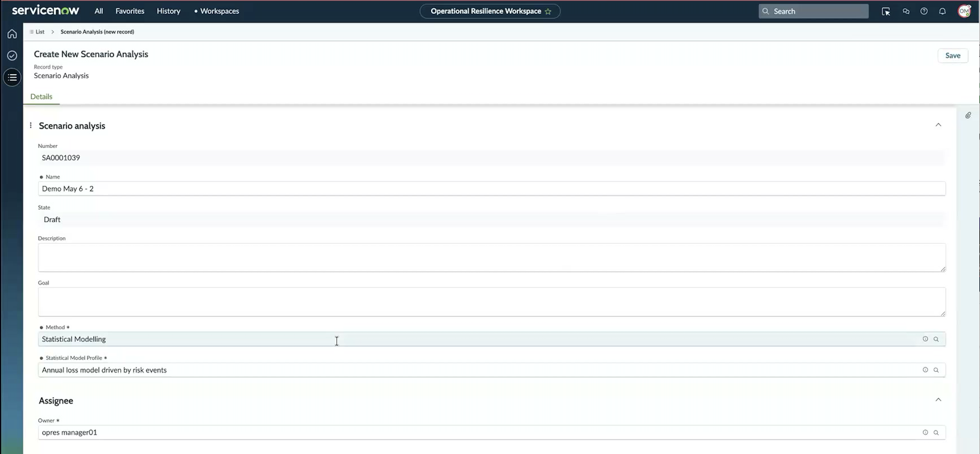This screenshot has width=980, height=454.
Task: Open the attachments paperclip icon
Action: click(x=968, y=115)
